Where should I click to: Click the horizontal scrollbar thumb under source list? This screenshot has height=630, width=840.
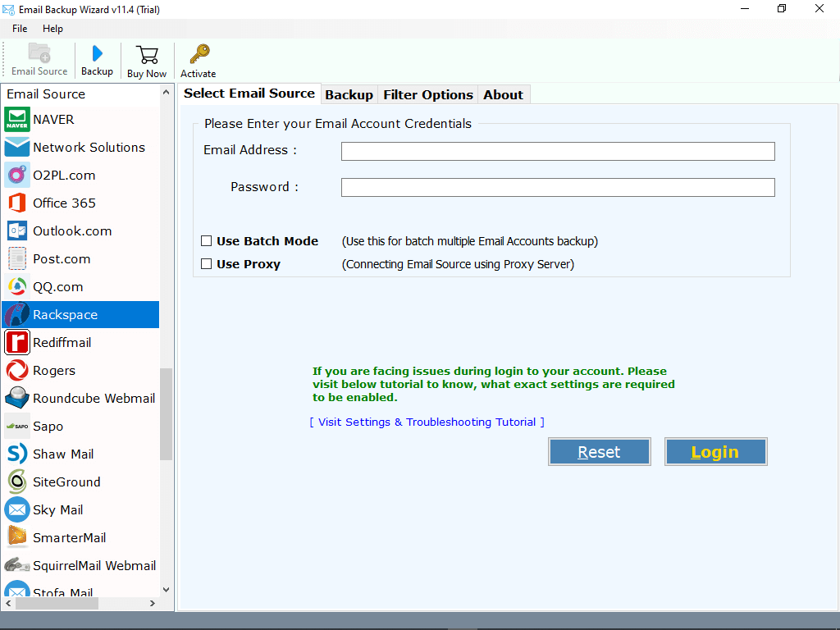pyautogui.click(x=57, y=603)
